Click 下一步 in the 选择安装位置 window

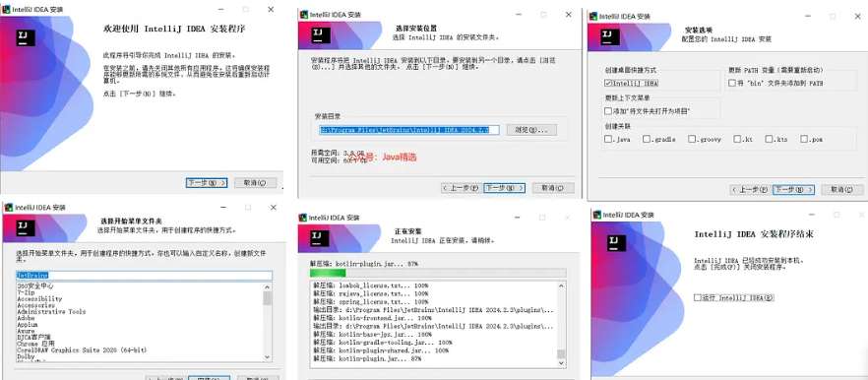click(504, 188)
